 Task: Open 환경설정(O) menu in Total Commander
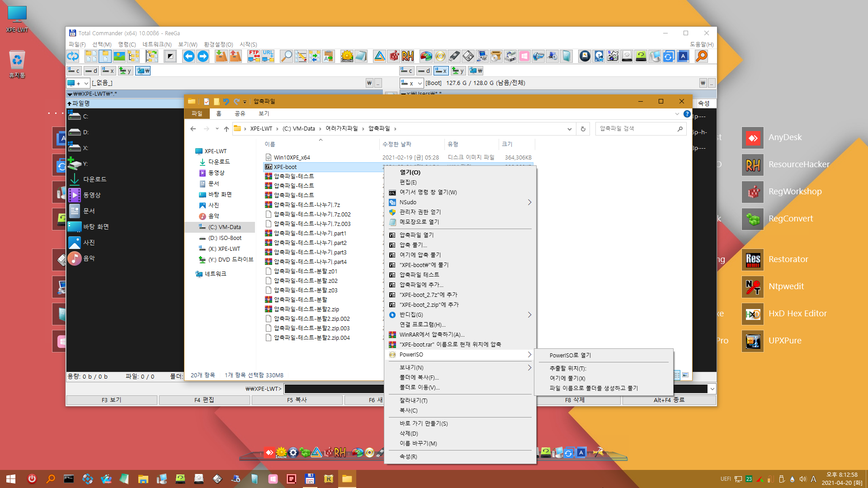coord(218,44)
